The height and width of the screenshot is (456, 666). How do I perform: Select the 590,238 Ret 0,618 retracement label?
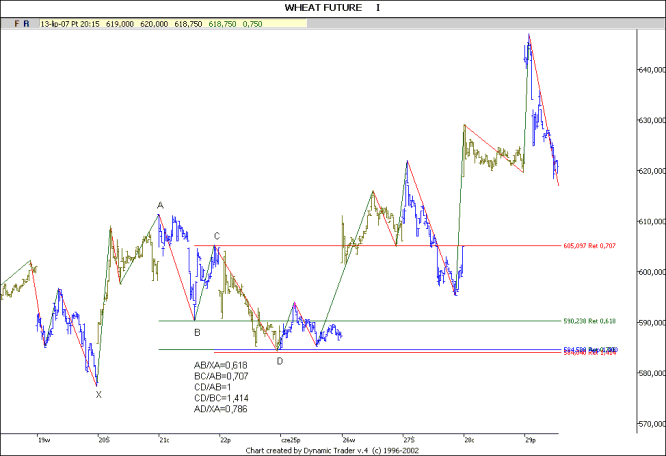click(x=592, y=320)
